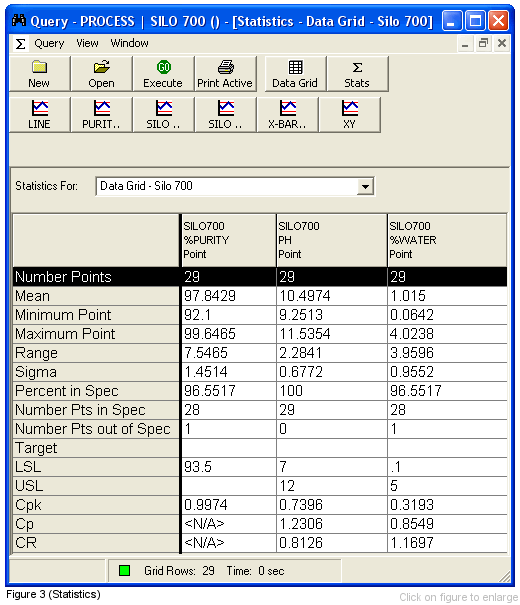Select the Number Pts in Spec row label
Viewport: 520px width, 605px height.
tap(96, 410)
